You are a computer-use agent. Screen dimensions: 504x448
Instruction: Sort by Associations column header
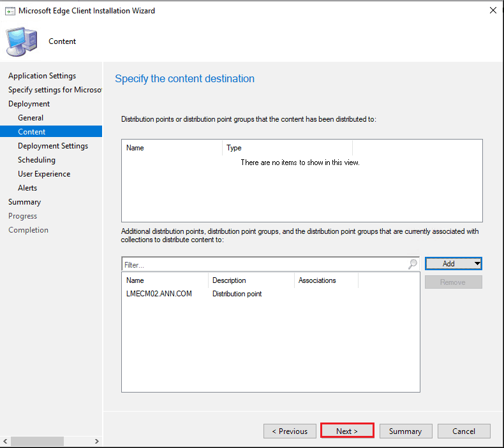[x=326, y=280]
